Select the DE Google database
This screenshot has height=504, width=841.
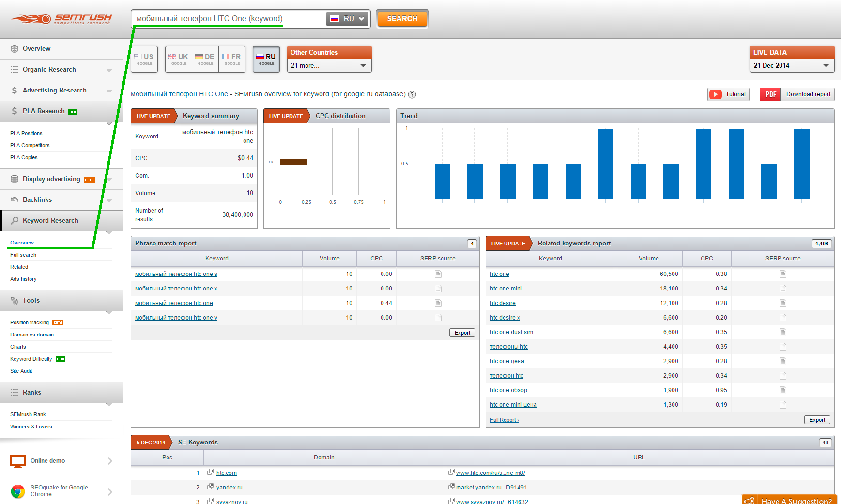205,59
